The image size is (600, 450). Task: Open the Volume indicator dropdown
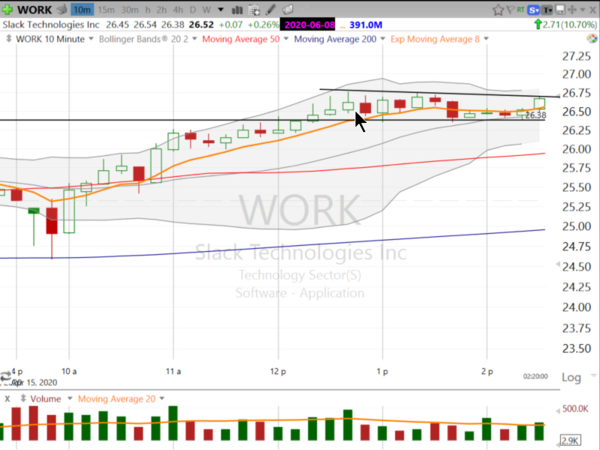coord(70,399)
